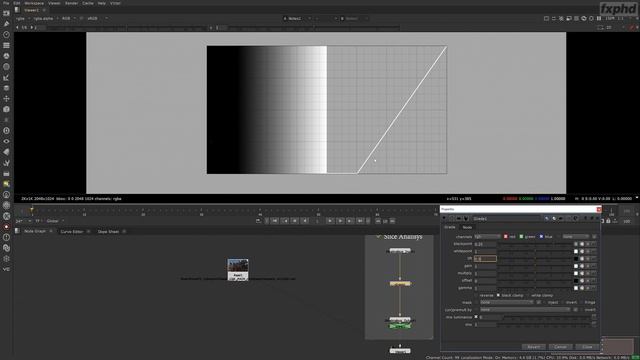The image size is (640, 360).
Task: Open the extra channel none dropdown
Action: point(576,237)
